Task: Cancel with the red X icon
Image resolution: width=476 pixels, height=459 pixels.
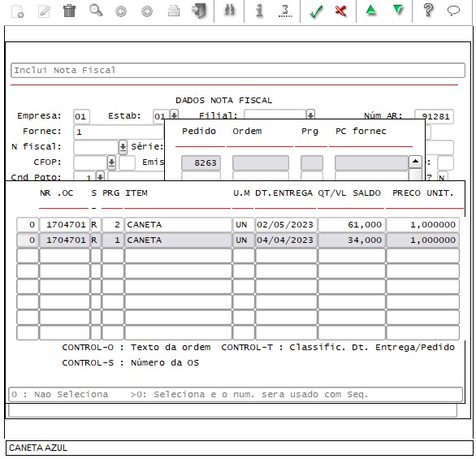Action: pyautogui.click(x=340, y=11)
